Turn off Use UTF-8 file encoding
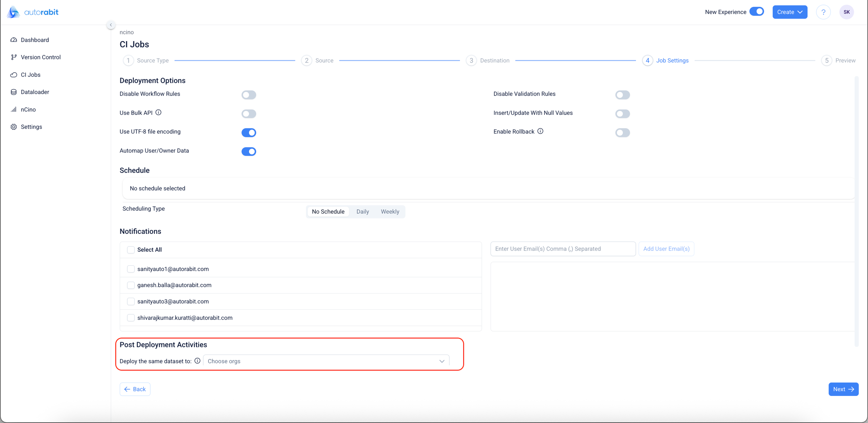This screenshot has height=423, width=868. (x=249, y=132)
